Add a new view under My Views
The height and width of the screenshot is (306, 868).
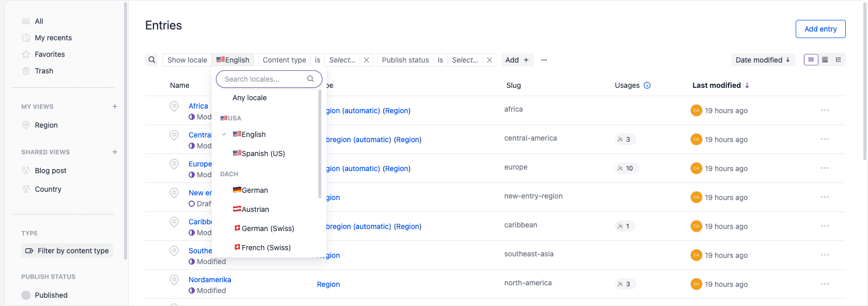point(115,106)
